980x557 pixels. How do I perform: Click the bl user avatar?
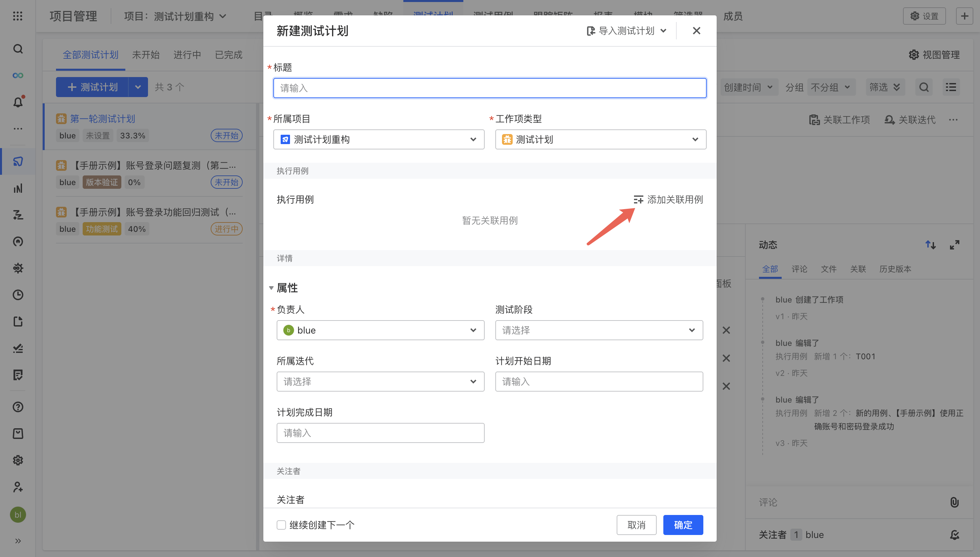coord(18,515)
